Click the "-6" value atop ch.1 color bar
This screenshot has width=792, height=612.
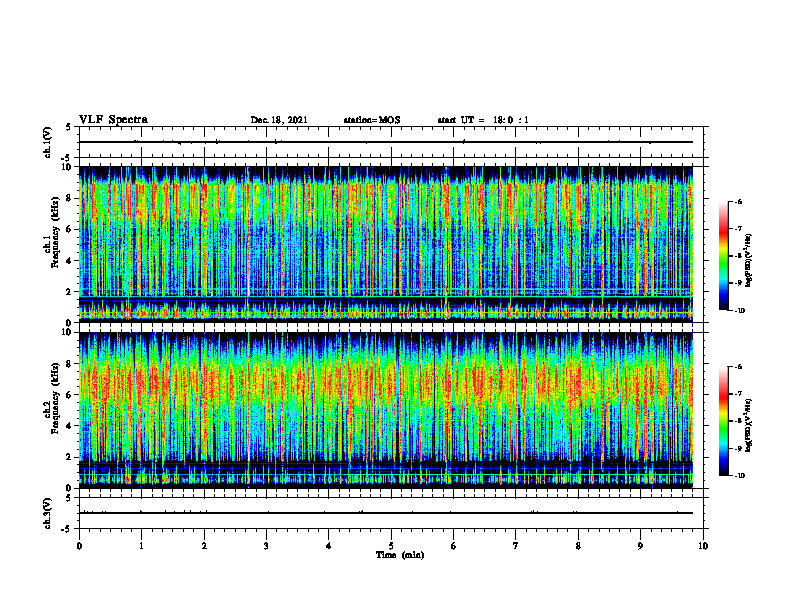737,201
